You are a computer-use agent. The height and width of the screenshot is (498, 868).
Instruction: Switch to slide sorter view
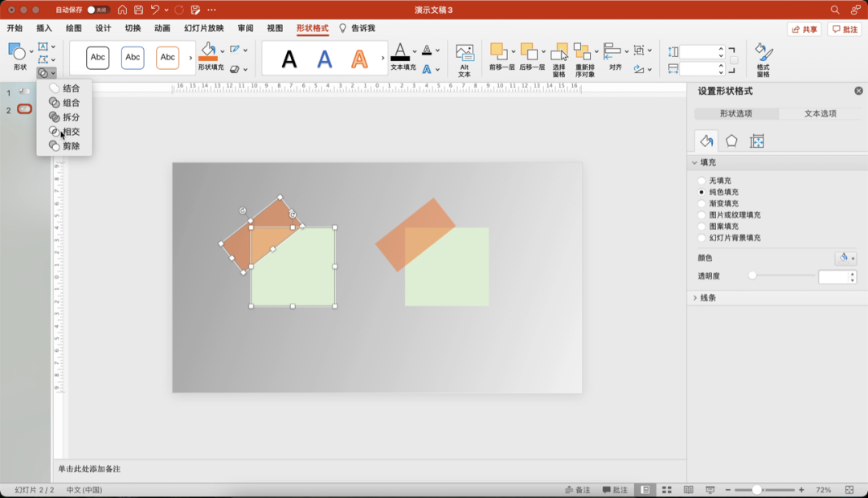pyautogui.click(x=667, y=490)
